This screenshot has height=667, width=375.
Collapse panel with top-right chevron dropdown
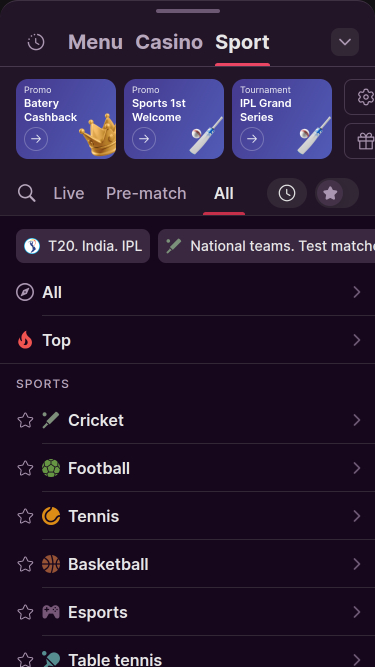click(345, 42)
